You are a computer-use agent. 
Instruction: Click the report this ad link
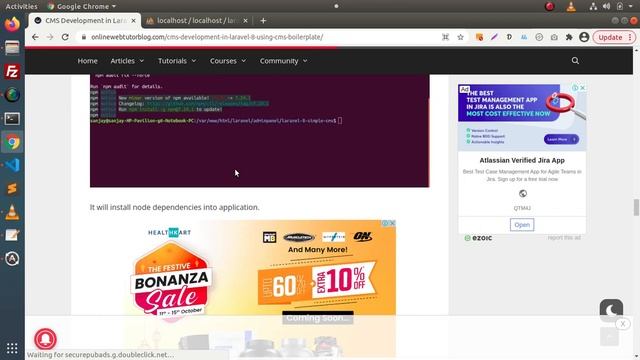pyautogui.click(x=564, y=238)
